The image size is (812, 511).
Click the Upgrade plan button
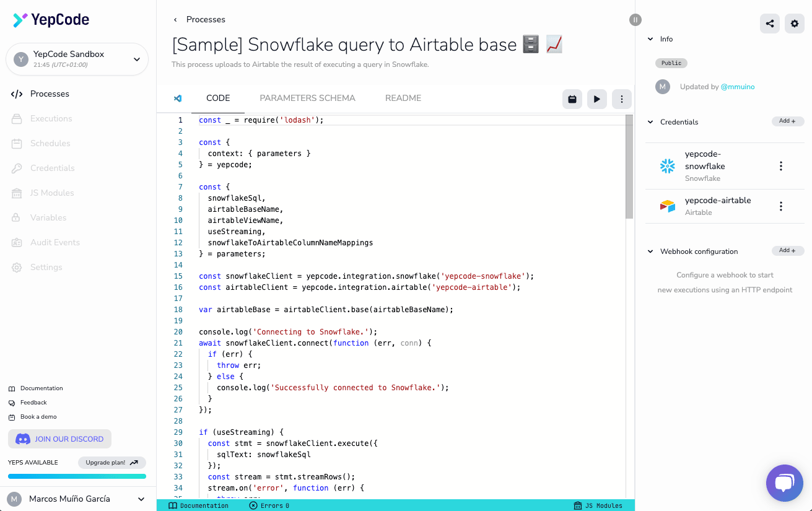tap(112, 463)
